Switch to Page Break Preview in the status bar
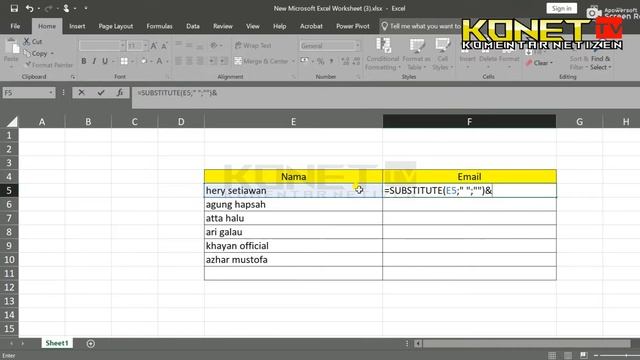Screen dimensions: 640x360 click(584, 356)
